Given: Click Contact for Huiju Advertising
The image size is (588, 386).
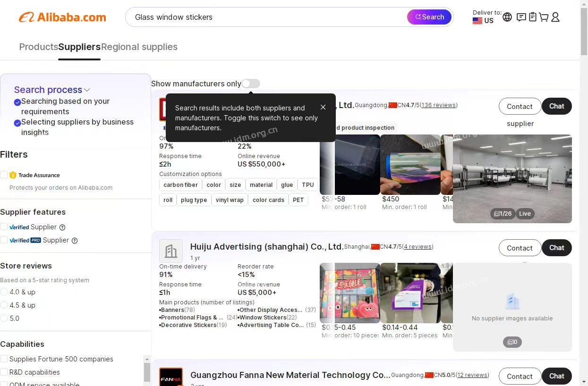Looking at the screenshot, I should (x=520, y=248).
